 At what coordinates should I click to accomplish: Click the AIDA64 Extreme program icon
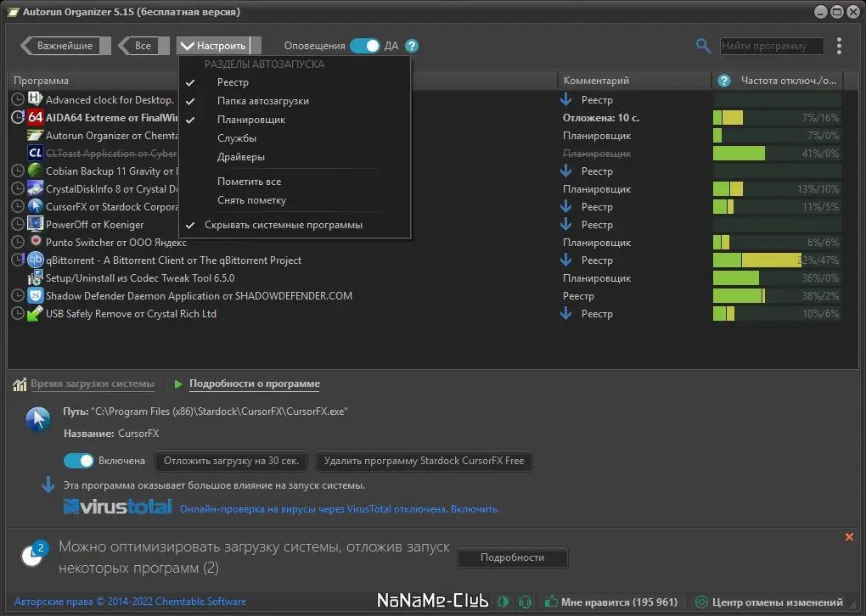click(36, 117)
